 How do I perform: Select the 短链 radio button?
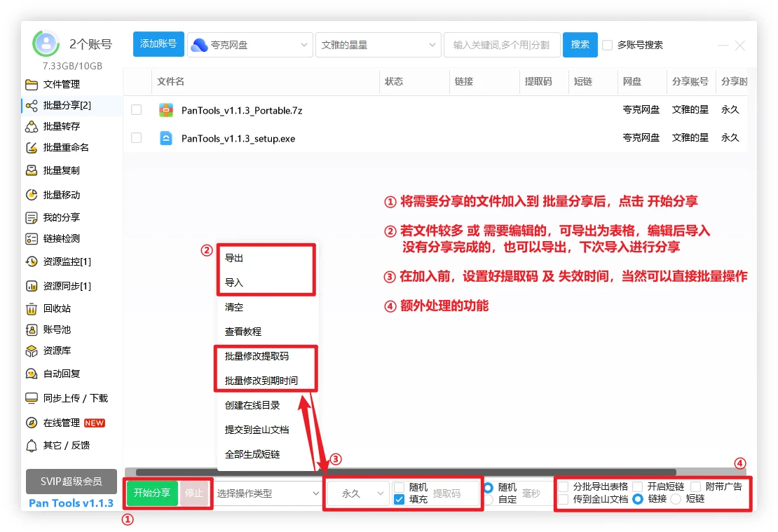676,499
